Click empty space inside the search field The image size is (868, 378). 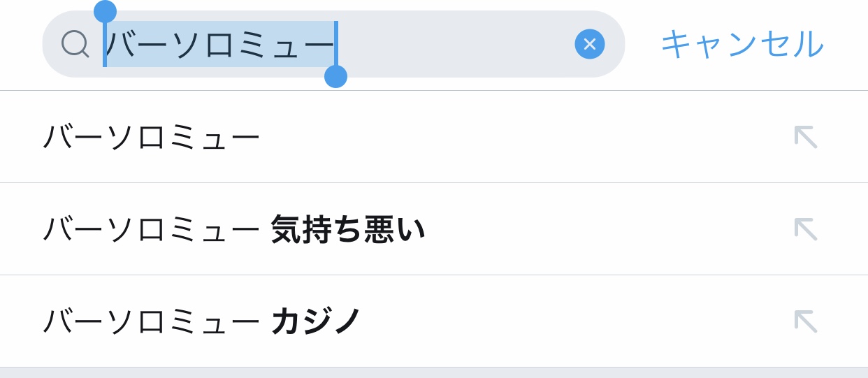(x=454, y=44)
